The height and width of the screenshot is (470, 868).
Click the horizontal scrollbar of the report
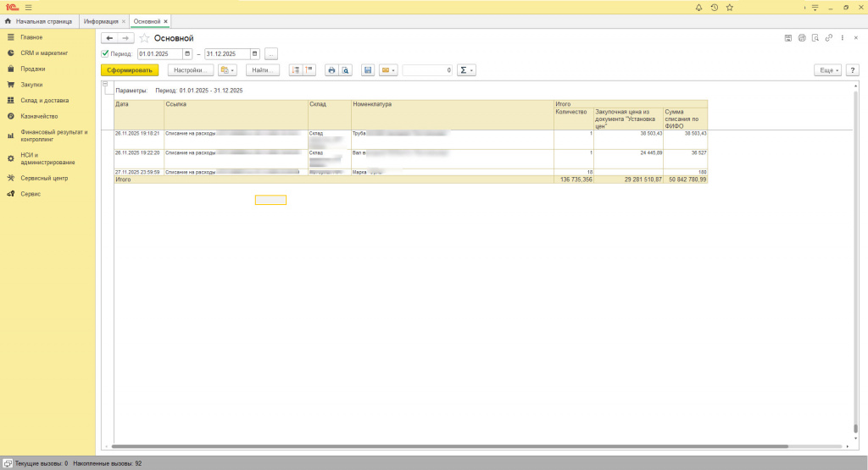coord(449,446)
